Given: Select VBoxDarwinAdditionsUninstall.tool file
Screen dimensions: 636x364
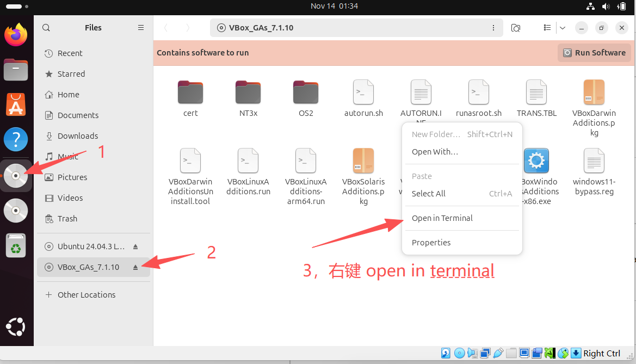Looking at the screenshot, I should point(190,176).
